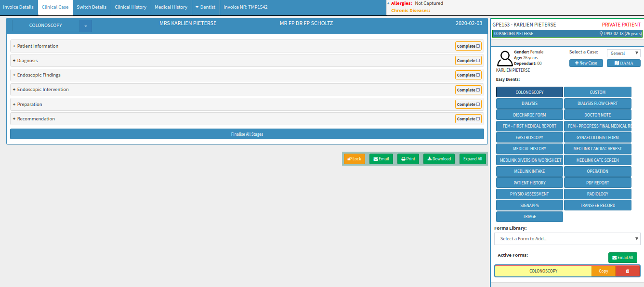Screen dimensions: 644x287
Task: Click the Invoice NR: TMP1542 tab
Action: pyautogui.click(x=246, y=7)
